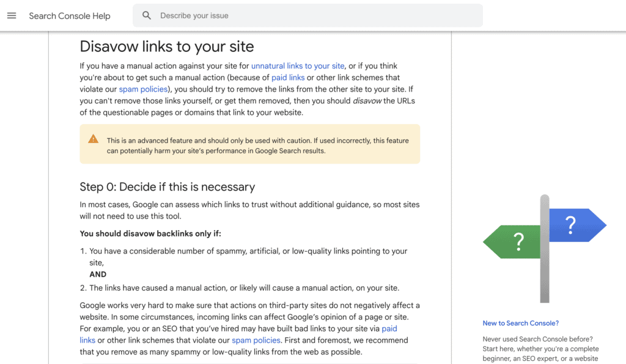This screenshot has height=364, width=626.
Task: Go to Search Console Help home title
Action: [70, 16]
